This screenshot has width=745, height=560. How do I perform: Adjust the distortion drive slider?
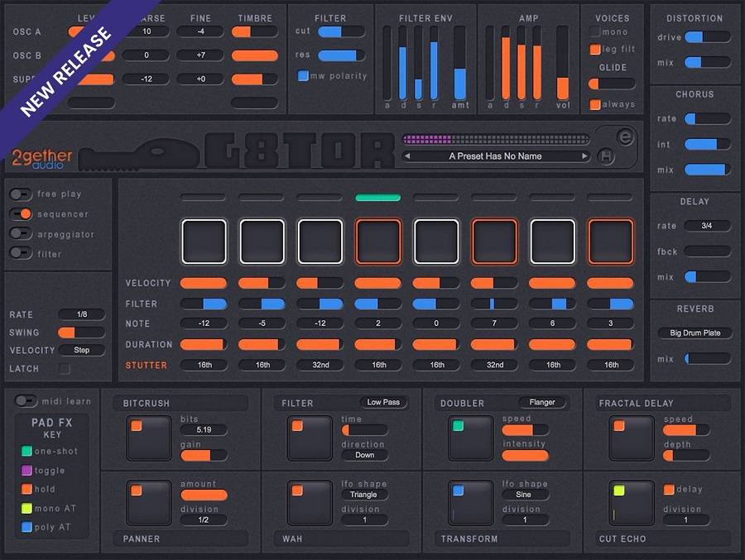pos(707,37)
